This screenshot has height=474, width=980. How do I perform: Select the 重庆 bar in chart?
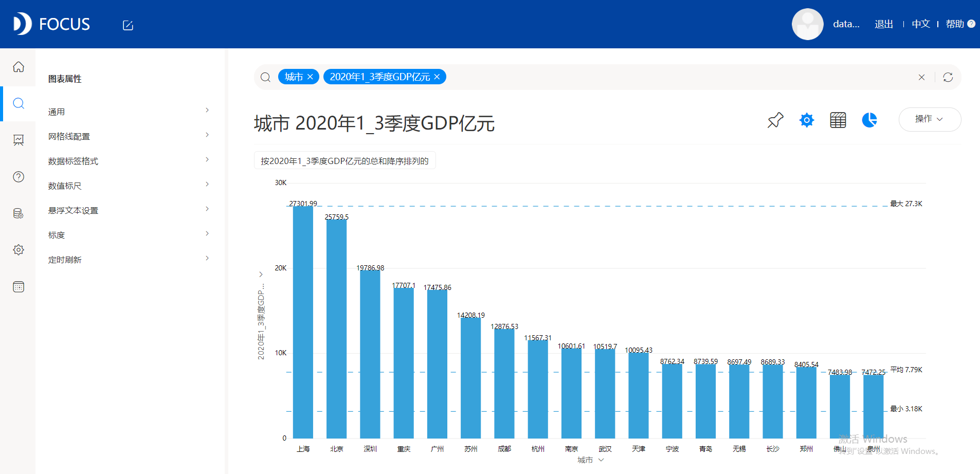click(x=404, y=363)
